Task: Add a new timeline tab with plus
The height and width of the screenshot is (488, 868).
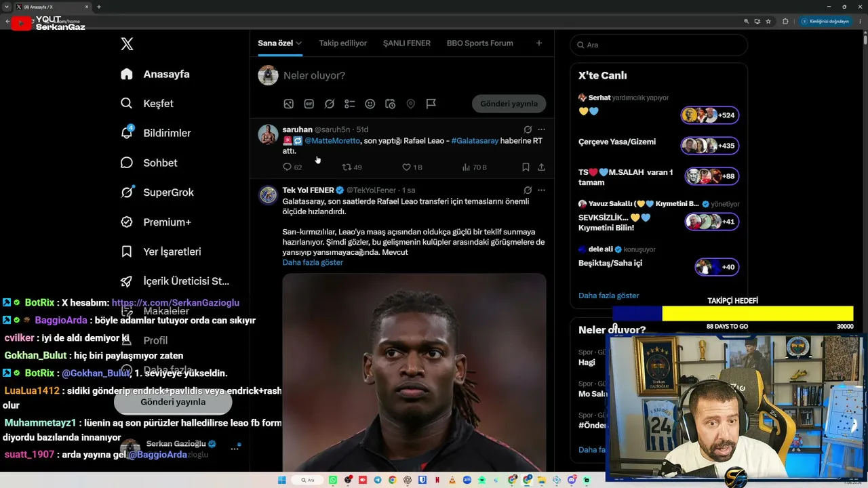Action: (539, 43)
